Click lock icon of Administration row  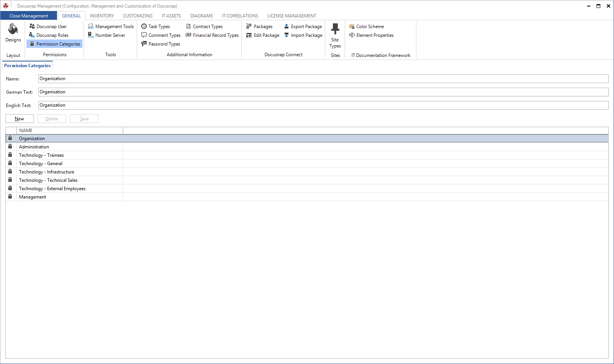tap(10, 147)
